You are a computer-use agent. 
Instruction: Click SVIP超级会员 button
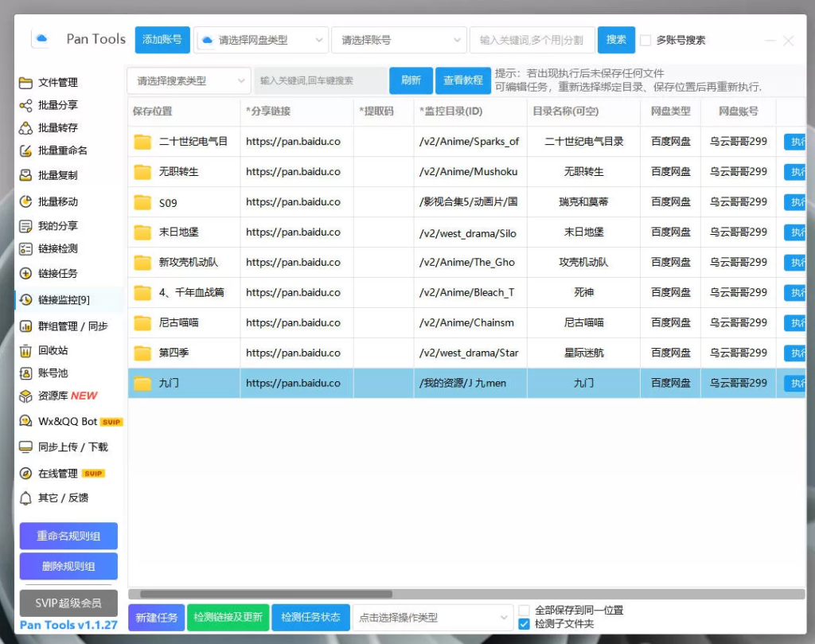coord(68,603)
